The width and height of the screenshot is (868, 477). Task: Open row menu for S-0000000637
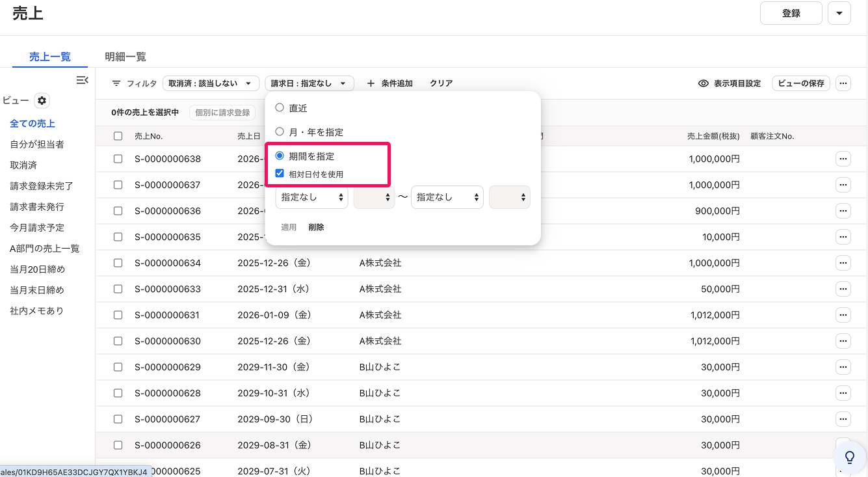(x=843, y=185)
